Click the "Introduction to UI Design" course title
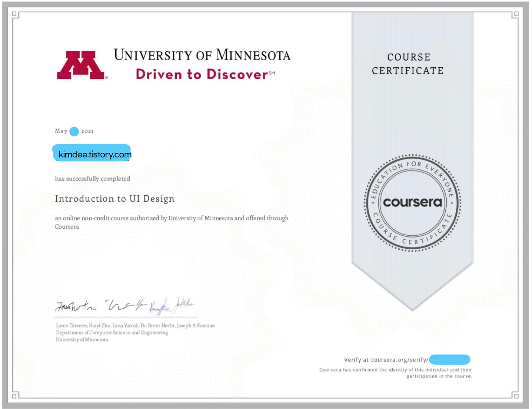The image size is (532, 409). (115, 199)
